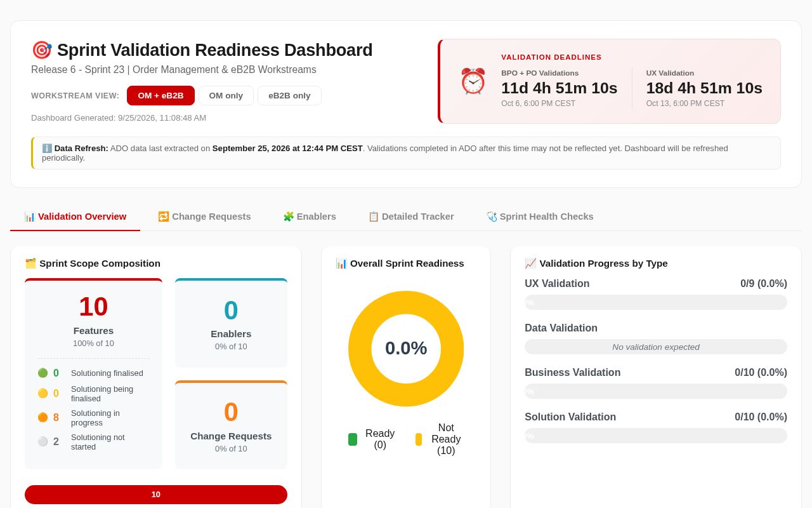Switch workstream view to eB2B only
This screenshot has height=508, width=812.
[289, 95]
